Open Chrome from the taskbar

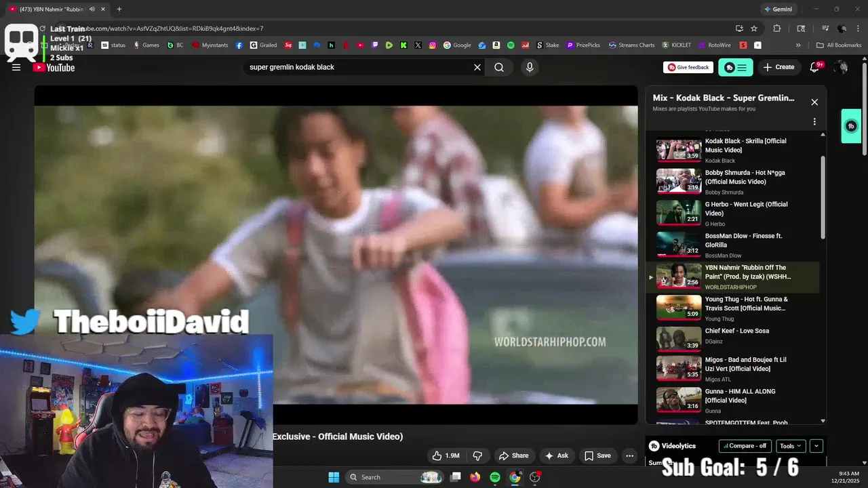[x=515, y=477]
